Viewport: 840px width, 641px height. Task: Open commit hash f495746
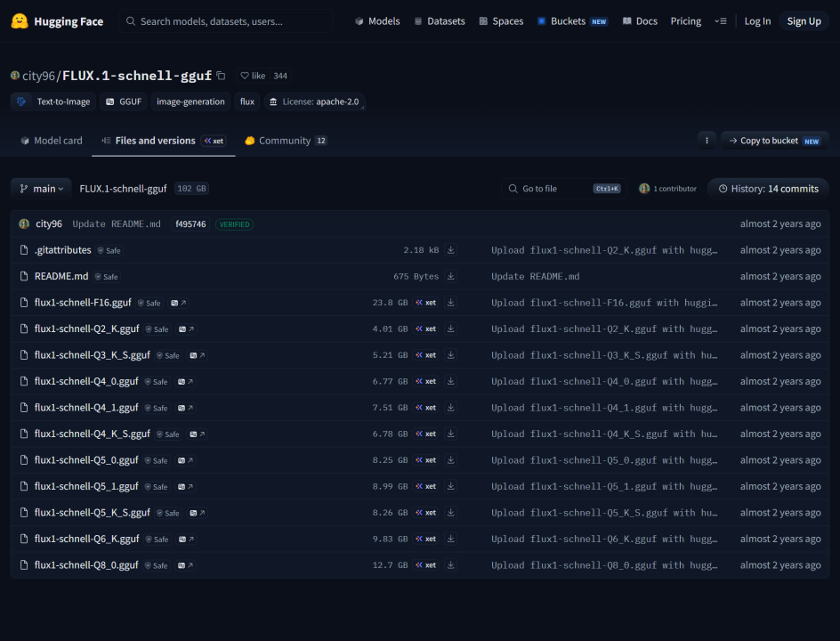190,224
